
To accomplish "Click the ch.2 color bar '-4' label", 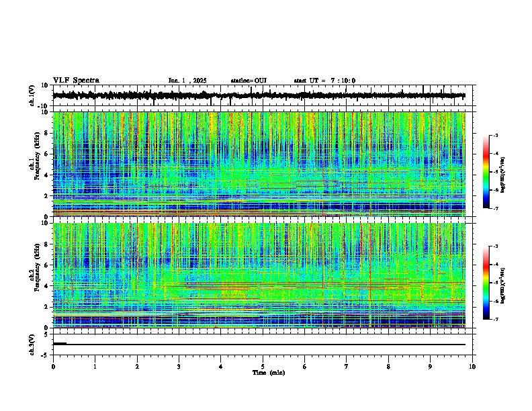I will 495,265.
